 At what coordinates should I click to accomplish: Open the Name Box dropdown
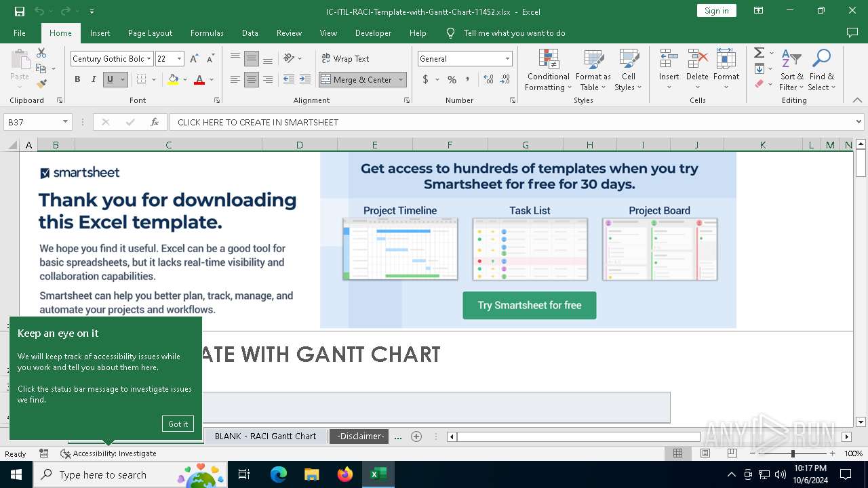click(65, 122)
